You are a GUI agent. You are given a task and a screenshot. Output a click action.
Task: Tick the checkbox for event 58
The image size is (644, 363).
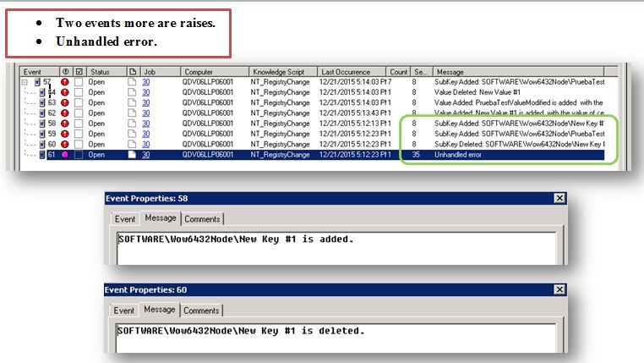[x=79, y=124]
